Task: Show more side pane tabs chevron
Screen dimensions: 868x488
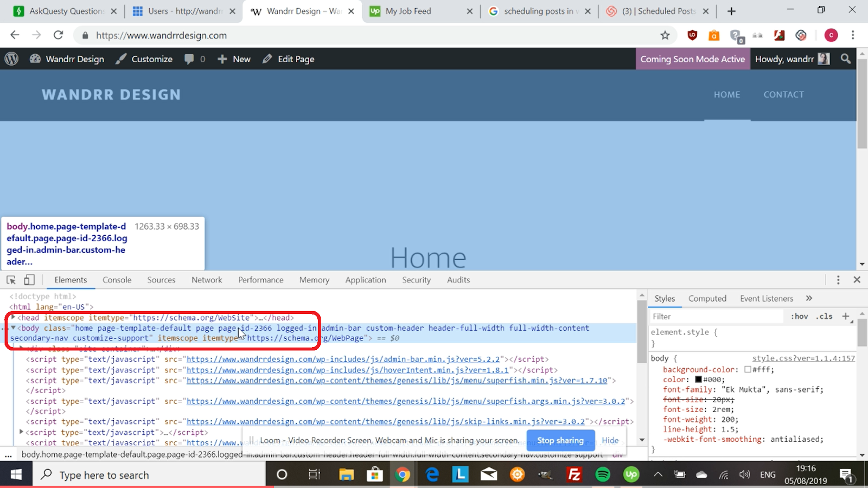Action: coord(809,298)
